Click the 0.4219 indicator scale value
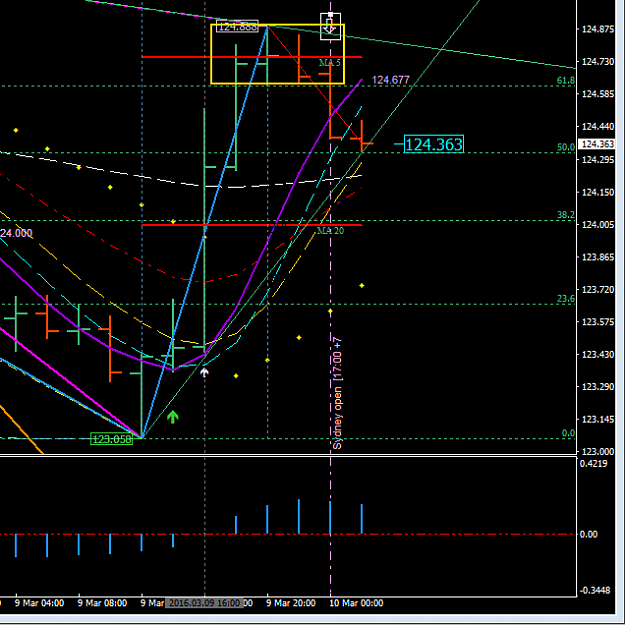The width and height of the screenshot is (625, 625). point(594,464)
